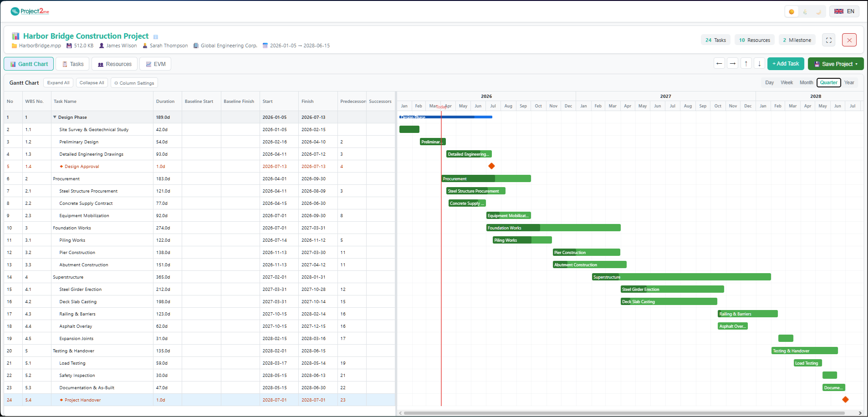Click the Piling Works gantt bar
Viewport: 868px width, 417px height.
click(522, 240)
